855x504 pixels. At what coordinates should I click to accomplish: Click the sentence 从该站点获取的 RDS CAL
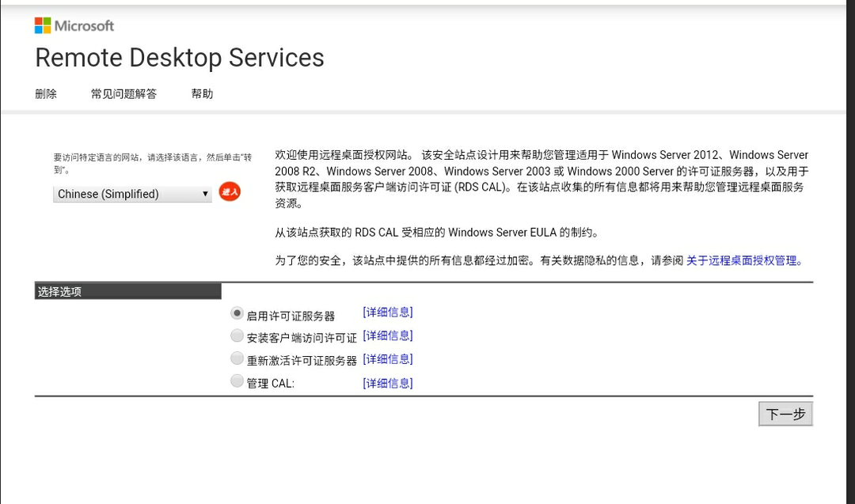(x=437, y=233)
